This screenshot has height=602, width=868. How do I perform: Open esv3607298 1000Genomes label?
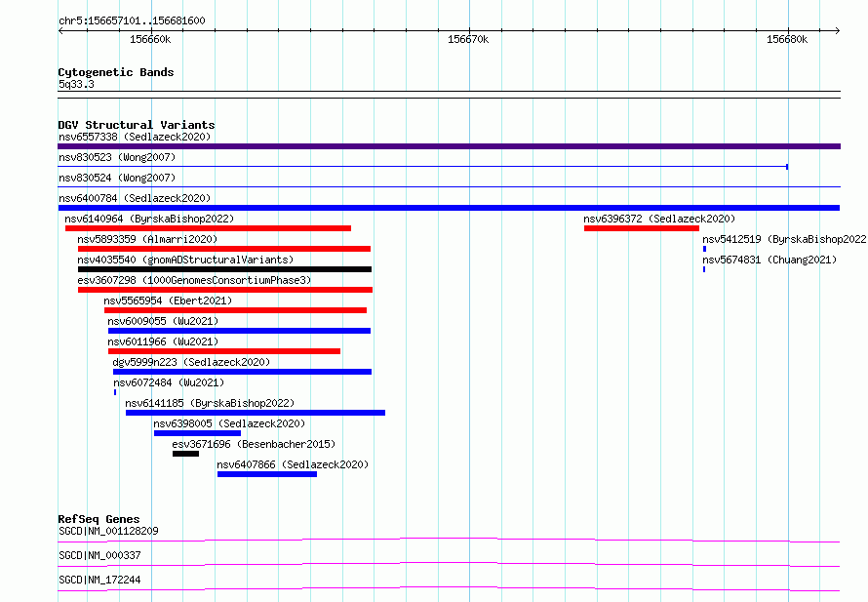(x=194, y=280)
